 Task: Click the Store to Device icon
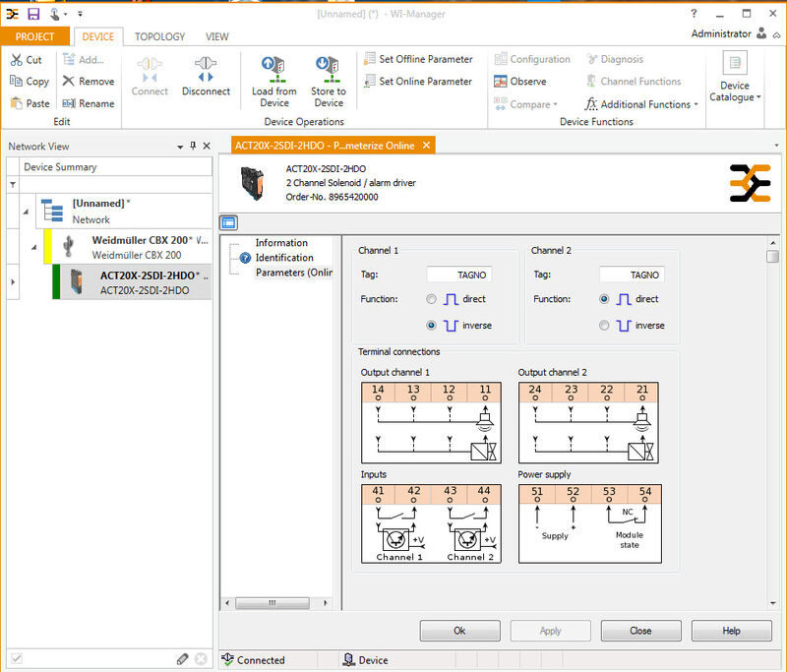(329, 69)
